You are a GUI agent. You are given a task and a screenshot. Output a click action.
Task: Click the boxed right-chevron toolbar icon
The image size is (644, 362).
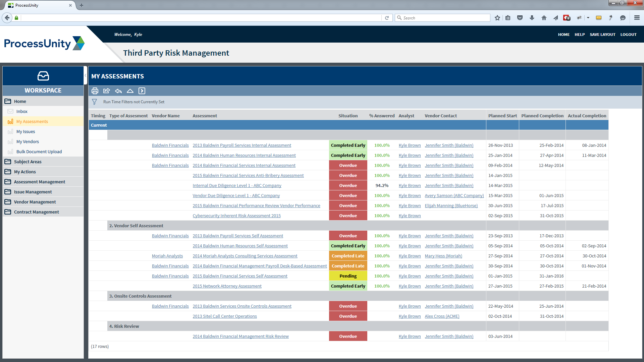click(142, 91)
